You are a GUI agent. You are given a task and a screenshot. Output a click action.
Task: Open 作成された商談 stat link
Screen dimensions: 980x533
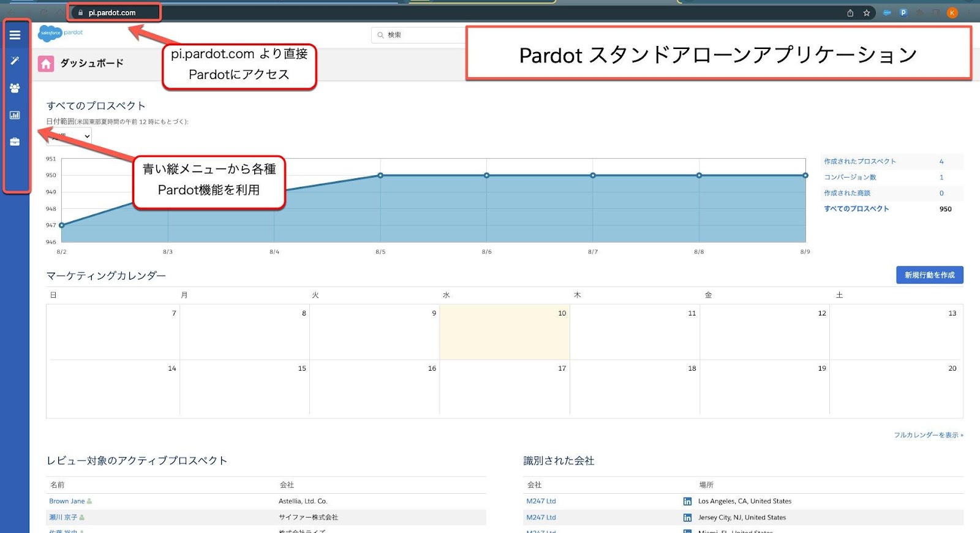[x=846, y=193]
